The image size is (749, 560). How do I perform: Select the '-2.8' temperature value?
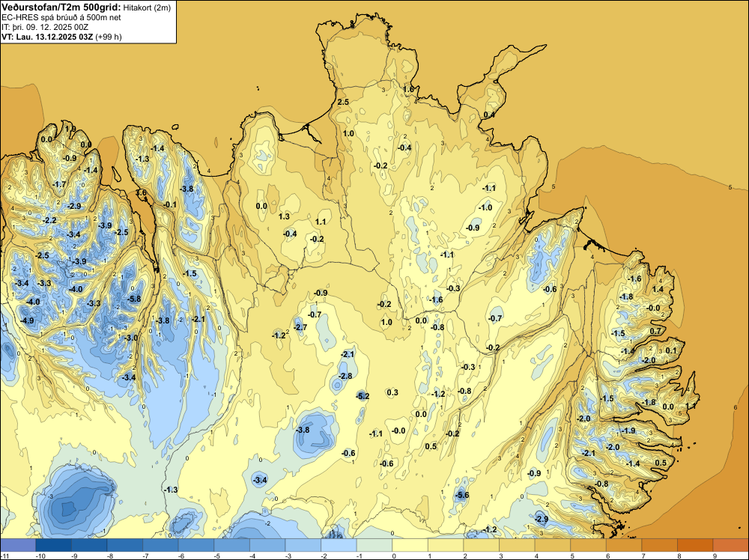tap(345, 376)
